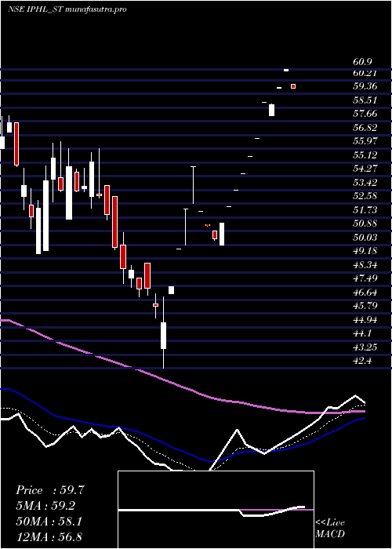392x549 pixels.
Task: Click the '12MA : 56.8' readout
Action: click(49, 536)
